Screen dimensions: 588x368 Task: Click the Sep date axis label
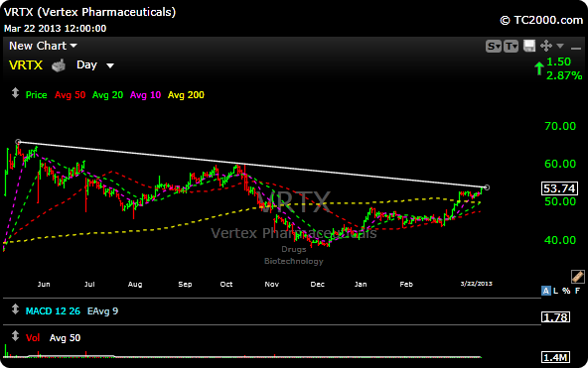pos(185,284)
